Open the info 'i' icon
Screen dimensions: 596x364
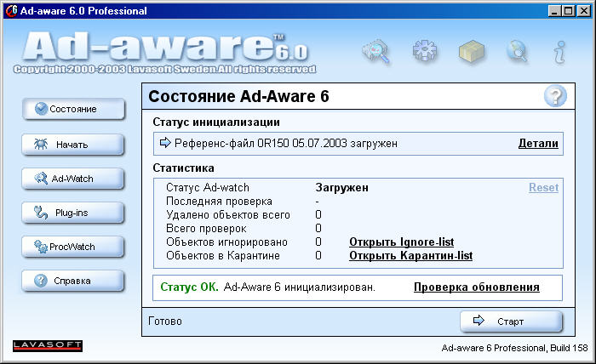[560, 52]
